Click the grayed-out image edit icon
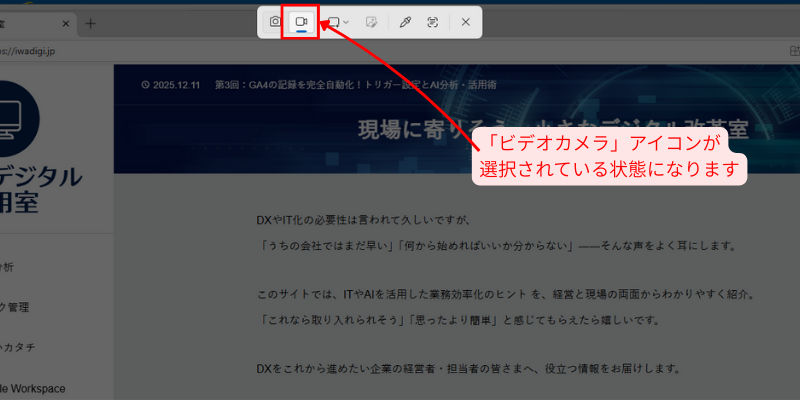This screenshot has height=400, width=800. 371,22
